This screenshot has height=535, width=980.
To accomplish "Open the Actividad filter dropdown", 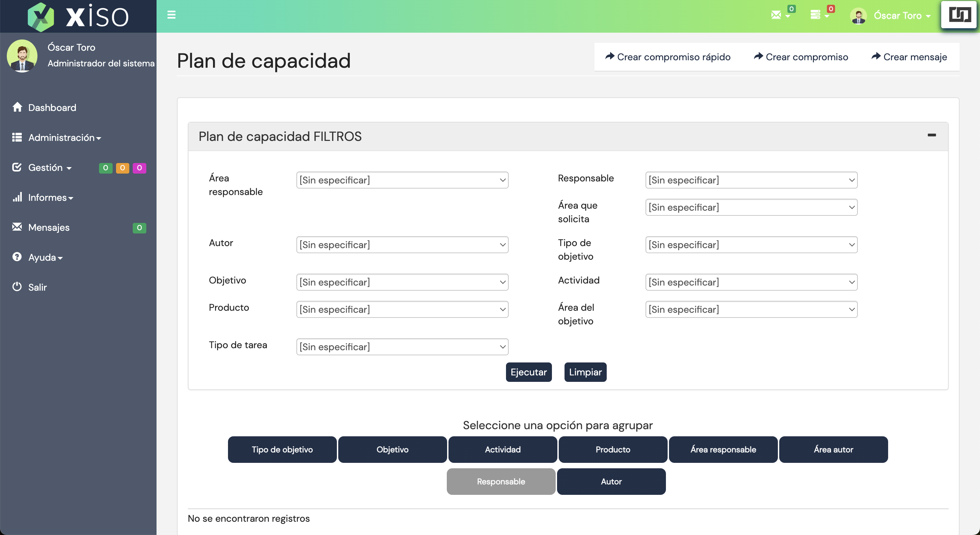I will (x=751, y=282).
